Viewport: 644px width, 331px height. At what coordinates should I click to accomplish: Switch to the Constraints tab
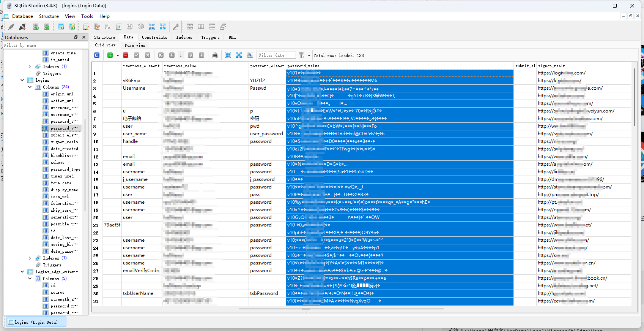point(154,37)
